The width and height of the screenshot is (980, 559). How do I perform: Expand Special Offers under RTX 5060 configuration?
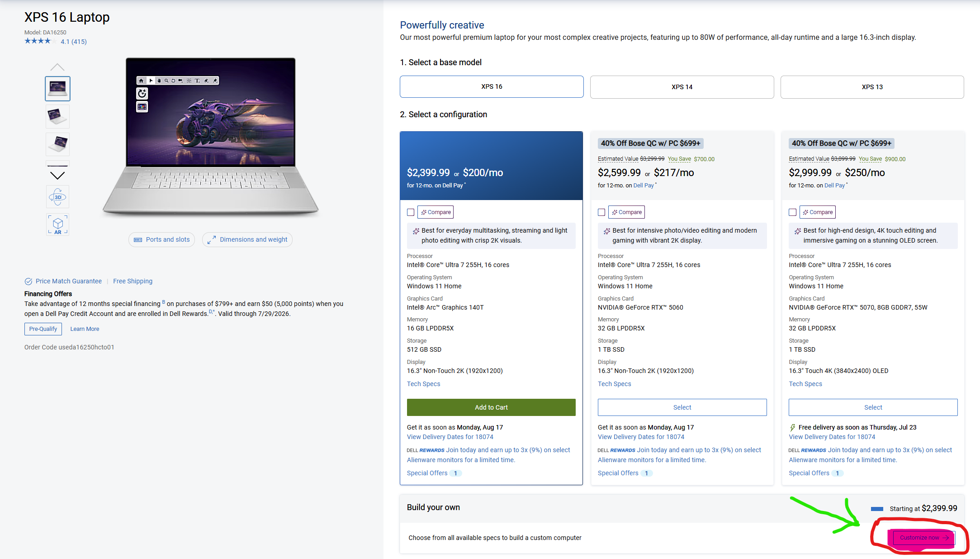(x=625, y=473)
